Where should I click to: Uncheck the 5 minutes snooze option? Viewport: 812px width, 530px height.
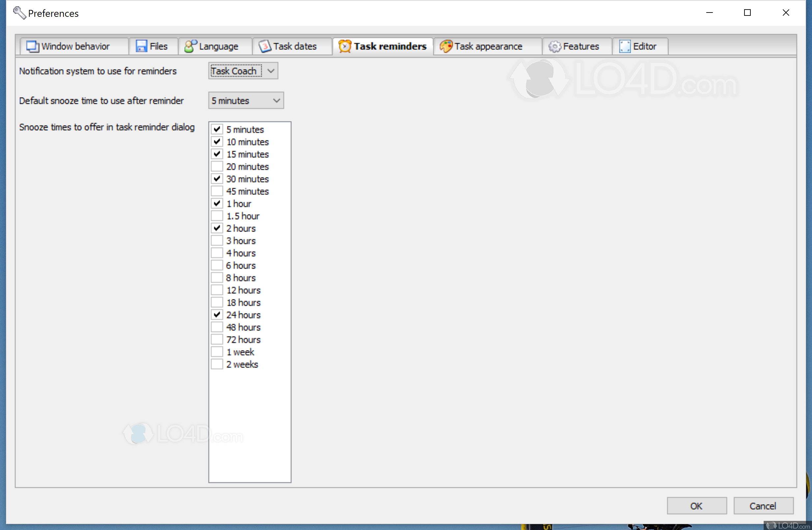coord(217,129)
